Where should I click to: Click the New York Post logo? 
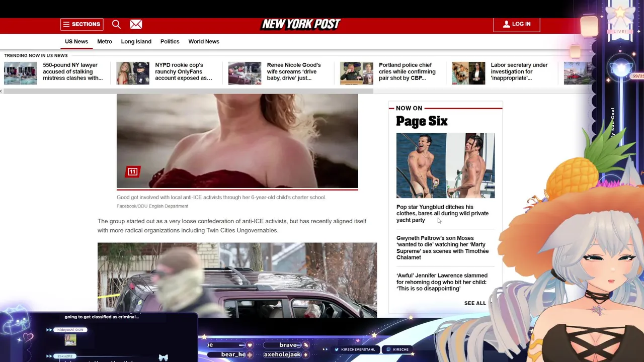point(300,24)
